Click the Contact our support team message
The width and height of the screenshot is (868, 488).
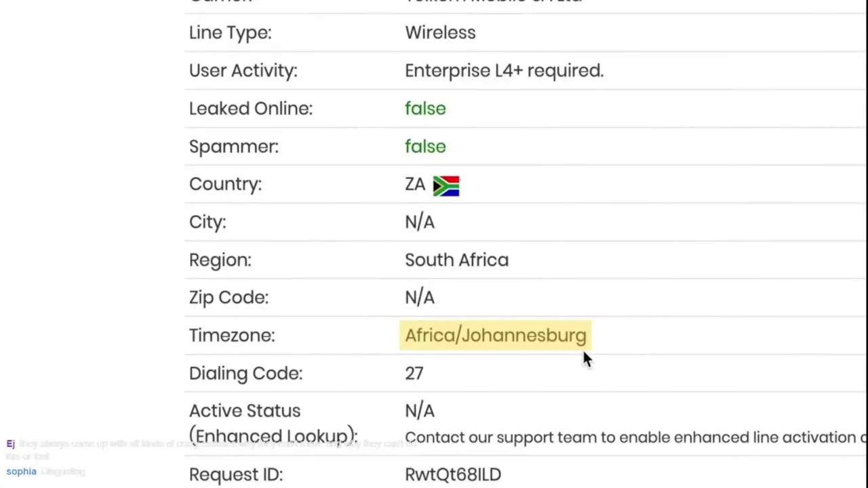point(634,438)
